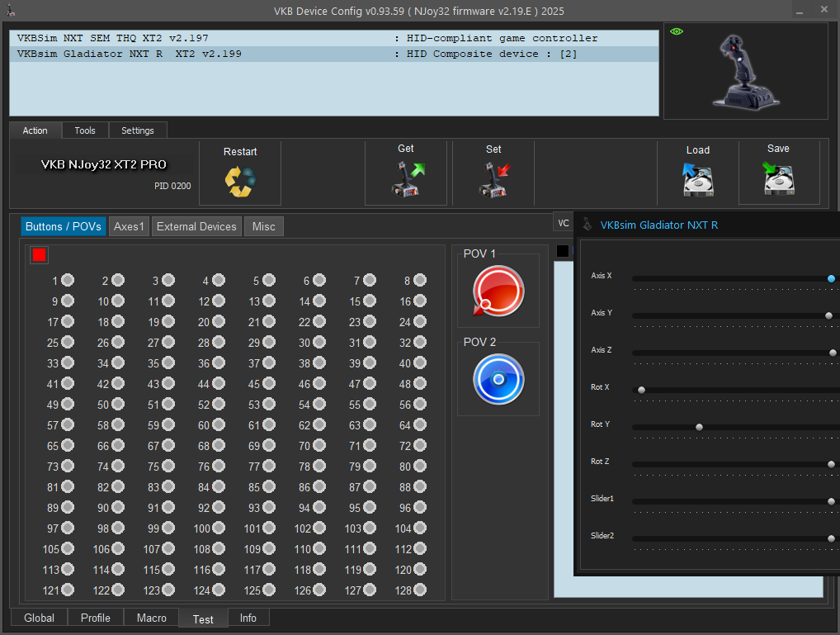This screenshot has width=840, height=635.
Task: Adjust the Axis X slider handle
Action: [x=831, y=278]
